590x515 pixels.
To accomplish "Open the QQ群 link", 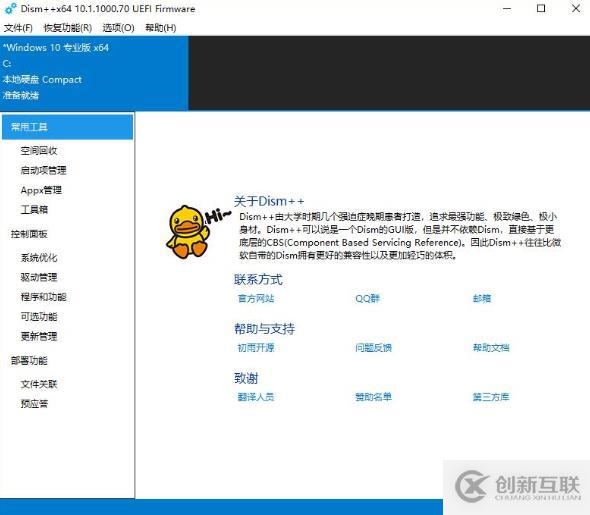I will coord(368,298).
